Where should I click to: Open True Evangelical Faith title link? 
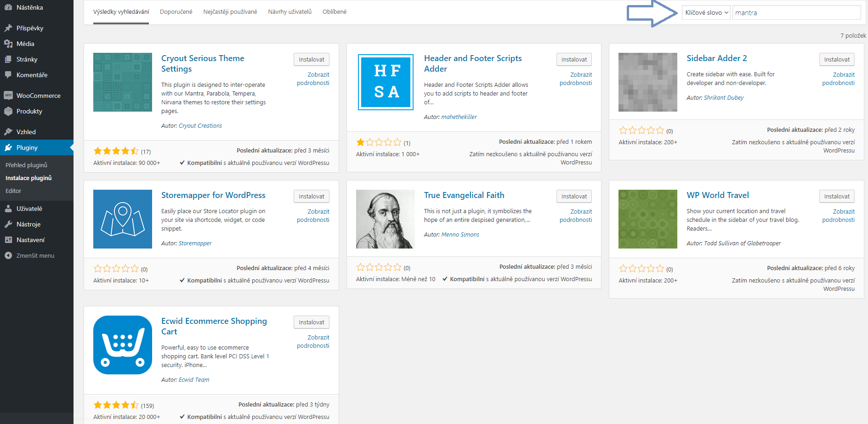[464, 195]
